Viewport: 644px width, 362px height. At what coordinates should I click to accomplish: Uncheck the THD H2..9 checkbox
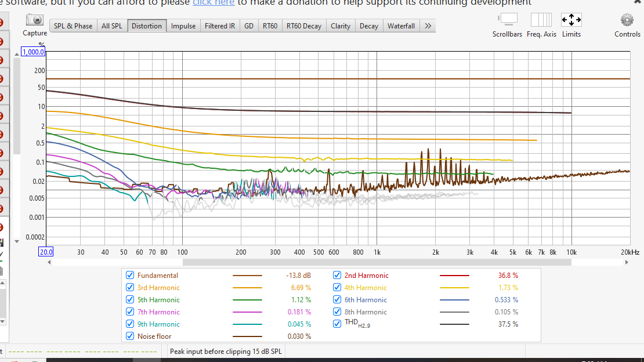337,324
